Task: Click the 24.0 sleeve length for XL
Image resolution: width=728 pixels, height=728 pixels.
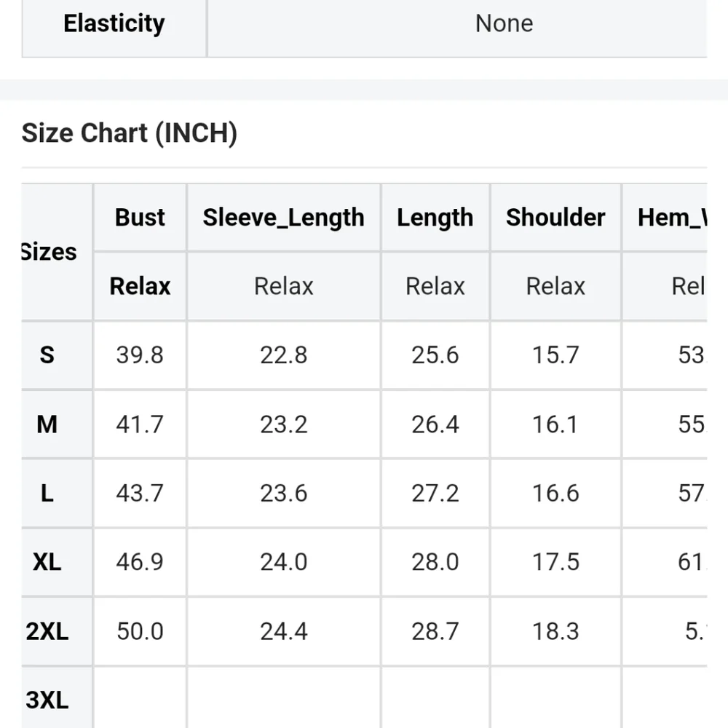Action: 284,562
